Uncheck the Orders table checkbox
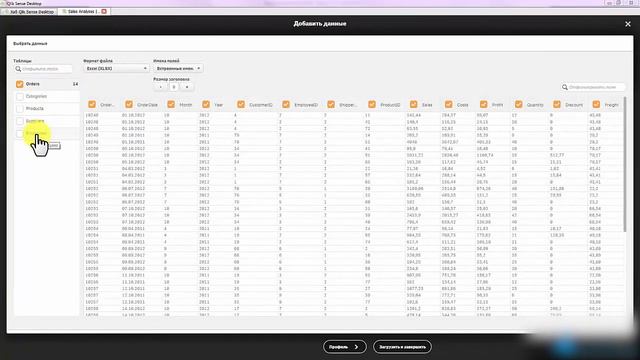This screenshot has width=640, height=360. click(20, 84)
